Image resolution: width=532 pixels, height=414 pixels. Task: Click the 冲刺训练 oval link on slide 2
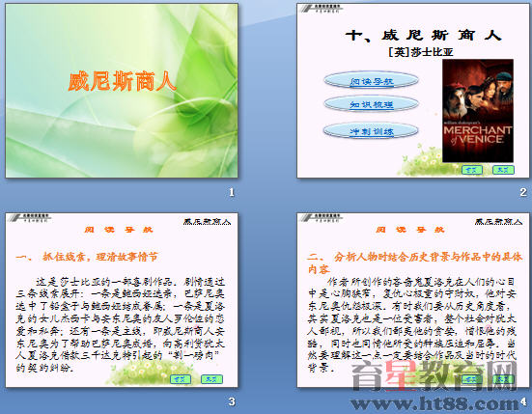[371, 131]
